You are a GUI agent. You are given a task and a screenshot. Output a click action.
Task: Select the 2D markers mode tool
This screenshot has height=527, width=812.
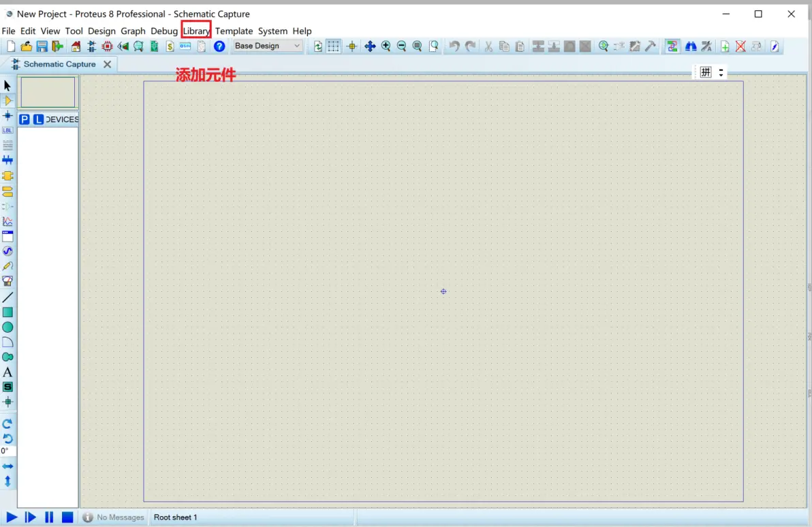pyautogui.click(x=7, y=402)
